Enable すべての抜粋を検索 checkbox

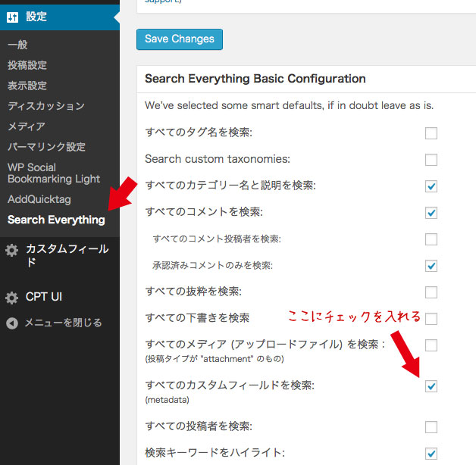pos(431,292)
